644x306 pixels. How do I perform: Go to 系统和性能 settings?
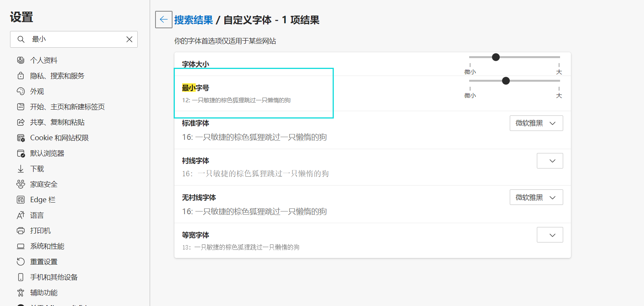[x=47, y=246]
